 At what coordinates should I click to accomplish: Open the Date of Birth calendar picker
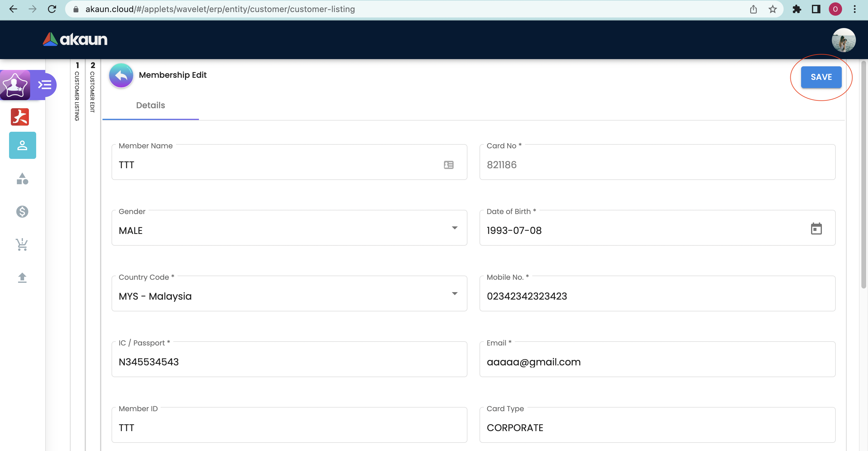[x=816, y=229]
